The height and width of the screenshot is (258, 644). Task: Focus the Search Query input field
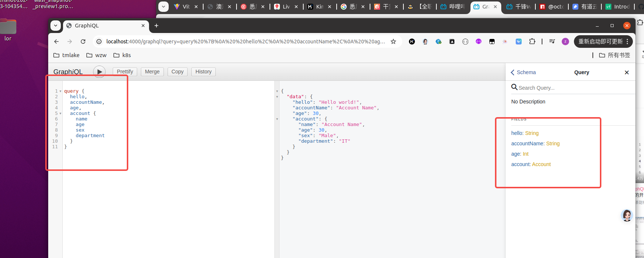point(571,88)
